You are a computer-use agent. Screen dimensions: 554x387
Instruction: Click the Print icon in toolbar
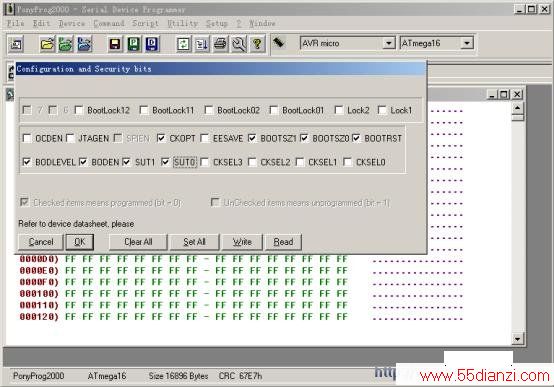click(x=220, y=44)
